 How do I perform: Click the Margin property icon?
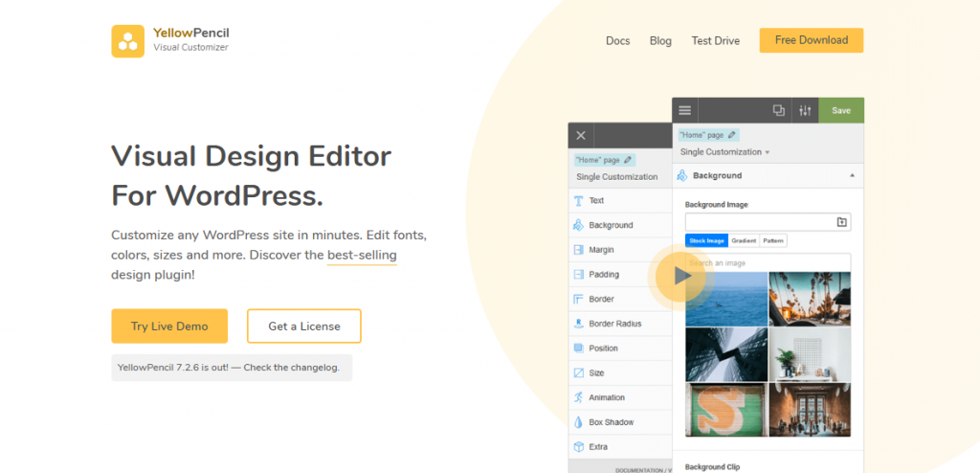[x=579, y=250]
